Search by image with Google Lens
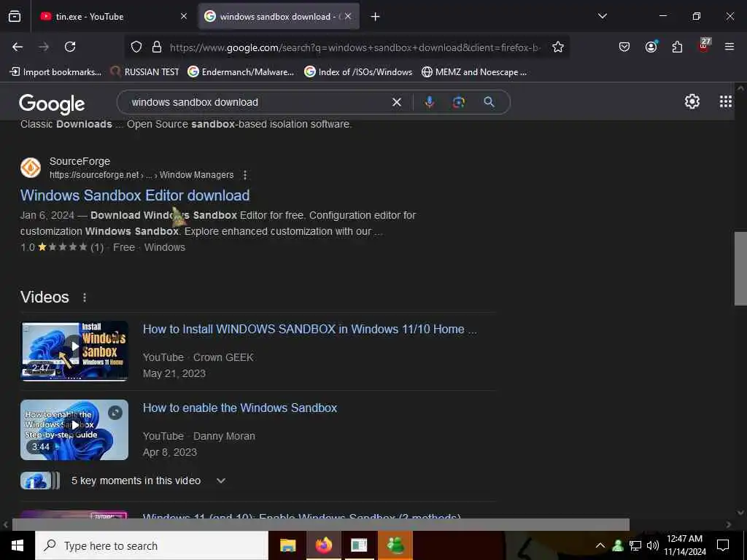747x560 pixels. point(459,102)
